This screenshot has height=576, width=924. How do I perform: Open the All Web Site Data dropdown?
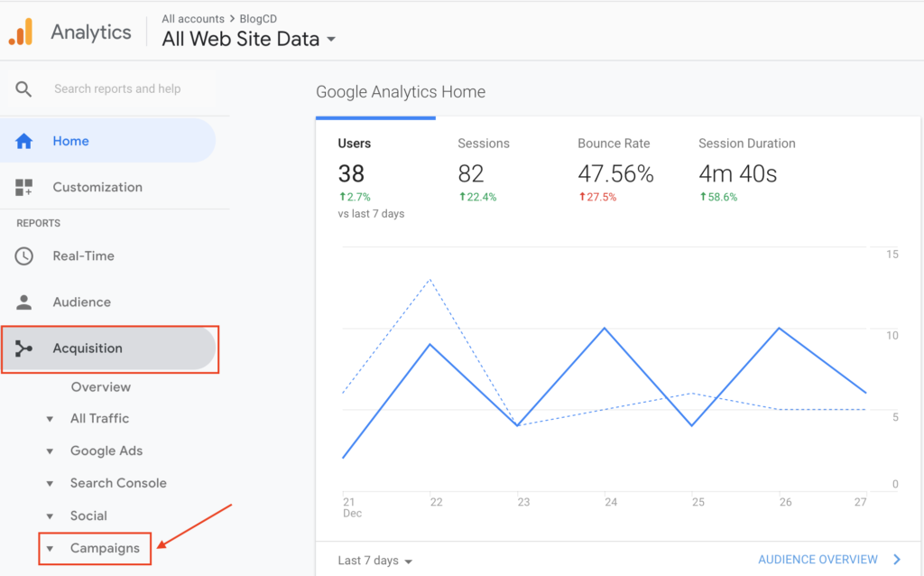[248, 39]
